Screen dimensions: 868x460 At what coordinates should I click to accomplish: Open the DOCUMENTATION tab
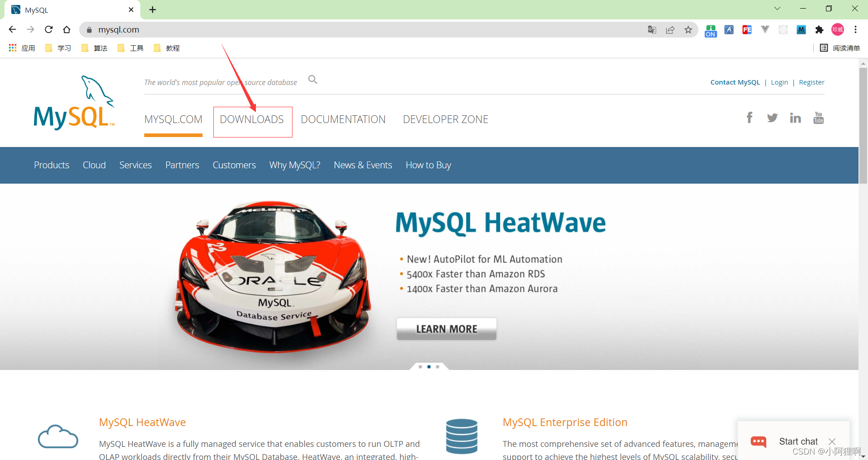(x=343, y=119)
